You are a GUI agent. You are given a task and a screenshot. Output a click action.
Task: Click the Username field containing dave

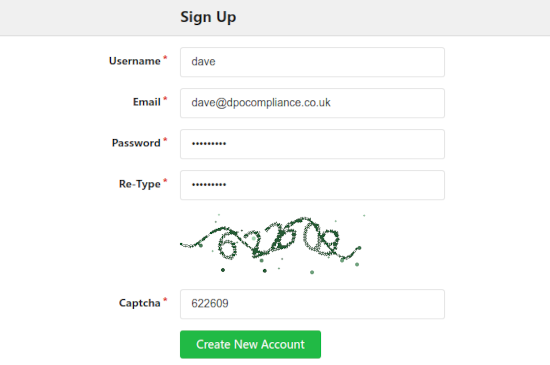tap(312, 62)
